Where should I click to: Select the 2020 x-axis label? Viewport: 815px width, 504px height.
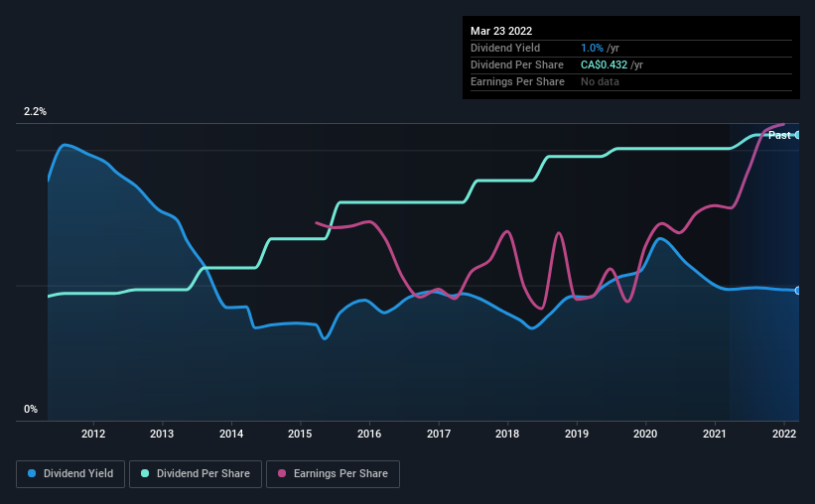click(x=645, y=434)
